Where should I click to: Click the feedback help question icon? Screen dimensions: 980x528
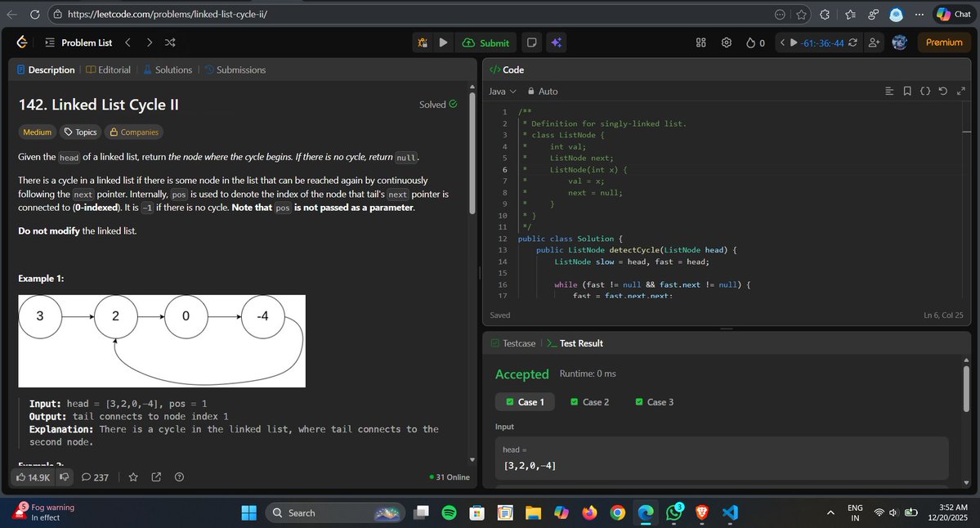point(179,477)
